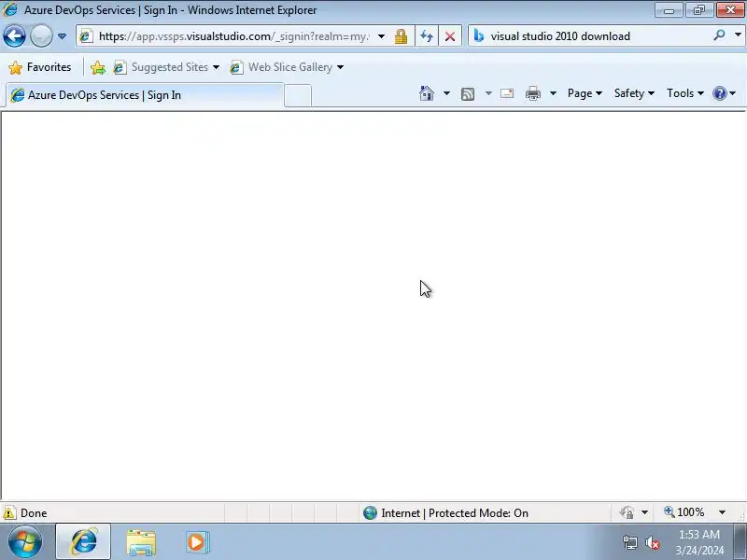Open the Favorites button
The image size is (747, 560).
point(39,67)
